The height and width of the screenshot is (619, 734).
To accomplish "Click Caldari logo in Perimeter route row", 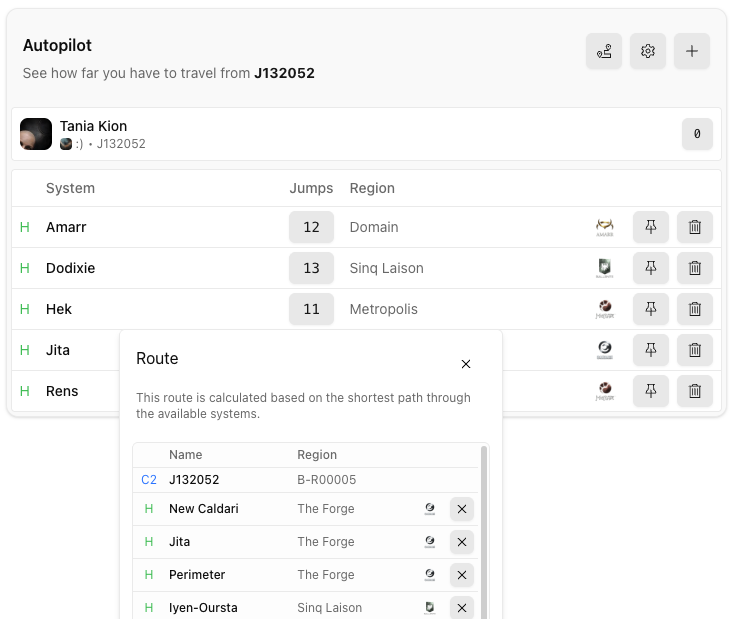I will (430, 575).
